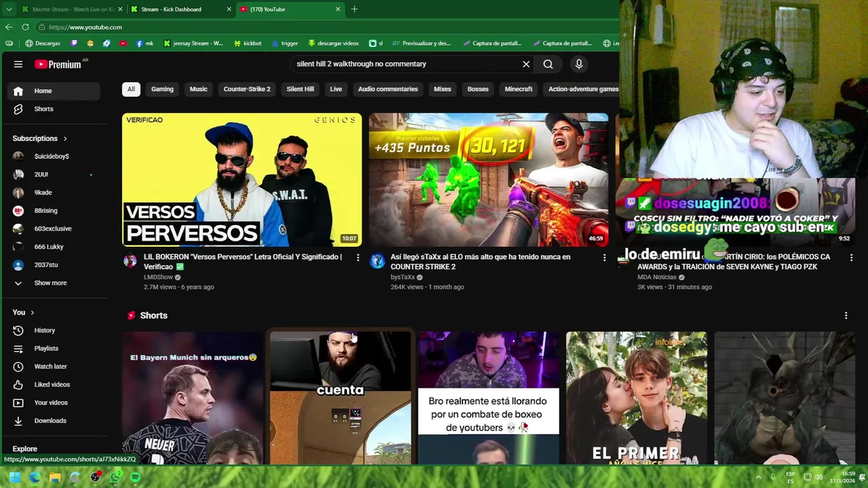The width and height of the screenshot is (868, 488).
Task: Open options menu for MDA Noticias video
Action: 851,258
